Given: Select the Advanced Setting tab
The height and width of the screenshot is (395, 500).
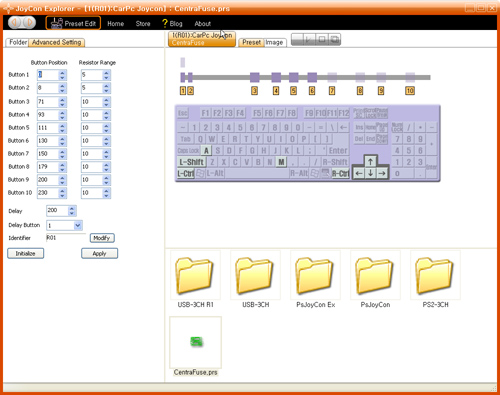Looking at the screenshot, I should point(57,42).
